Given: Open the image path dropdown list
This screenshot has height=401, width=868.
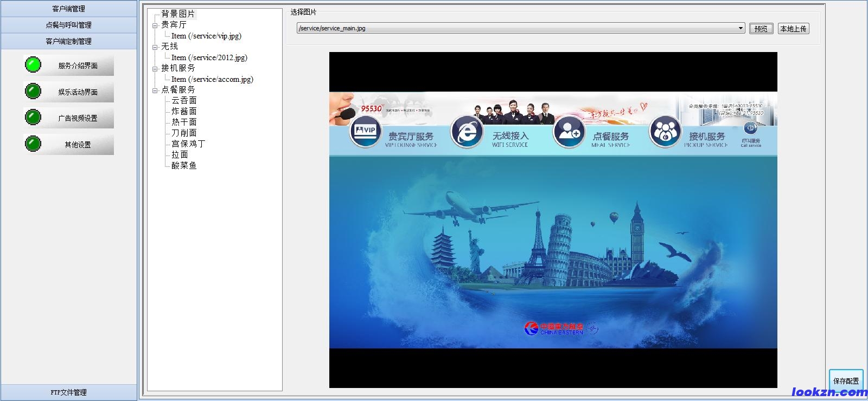Looking at the screenshot, I should [741, 29].
